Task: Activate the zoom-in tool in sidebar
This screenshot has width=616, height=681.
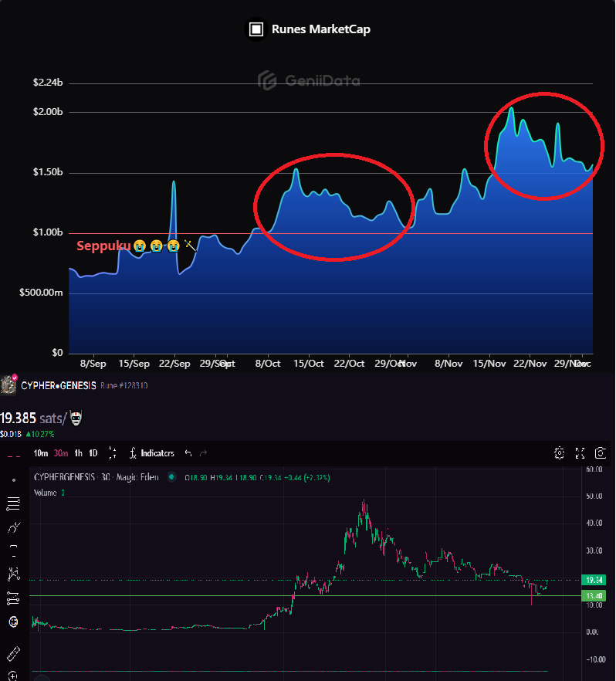Action: tap(13, 676)
